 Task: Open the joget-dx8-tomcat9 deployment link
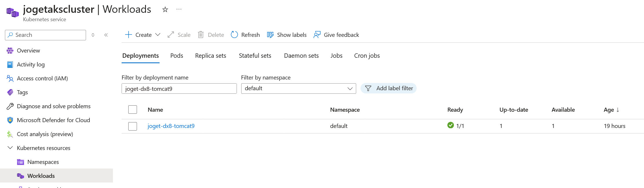[x=171, y=126]
